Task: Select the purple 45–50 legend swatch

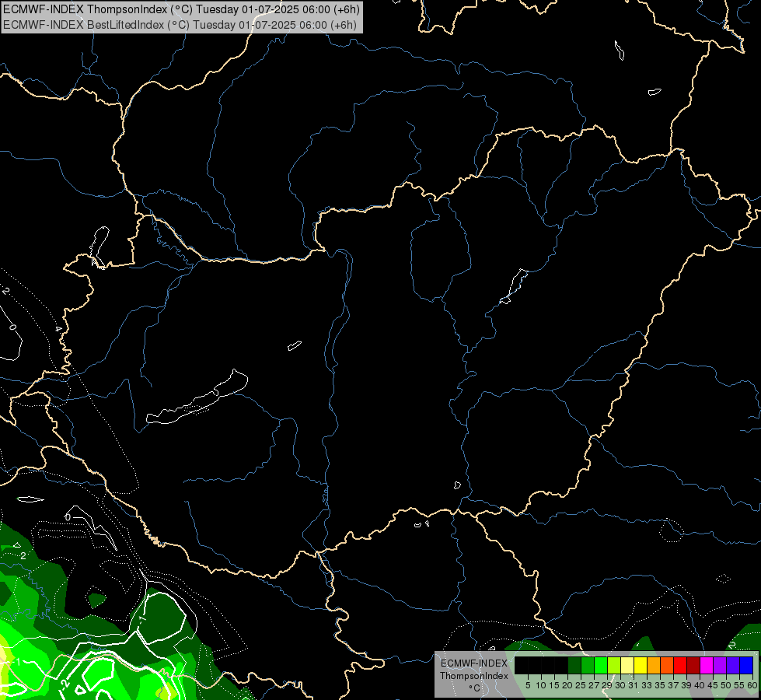Action: (720, 665)
